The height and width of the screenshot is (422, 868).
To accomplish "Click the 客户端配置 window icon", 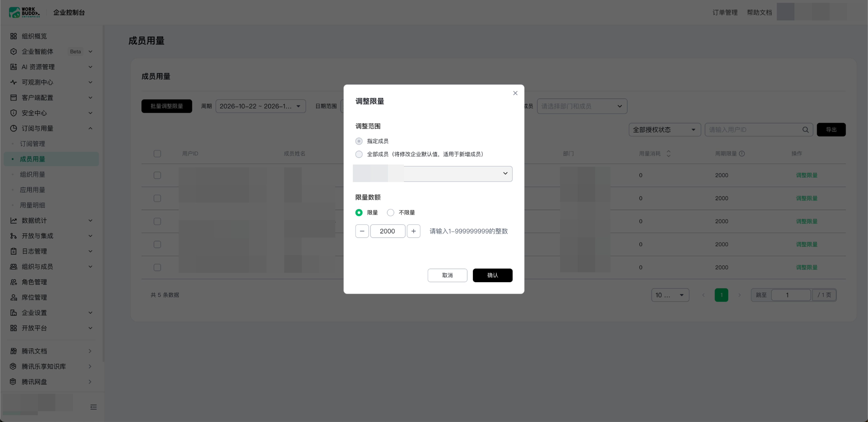I will point(14,98).
